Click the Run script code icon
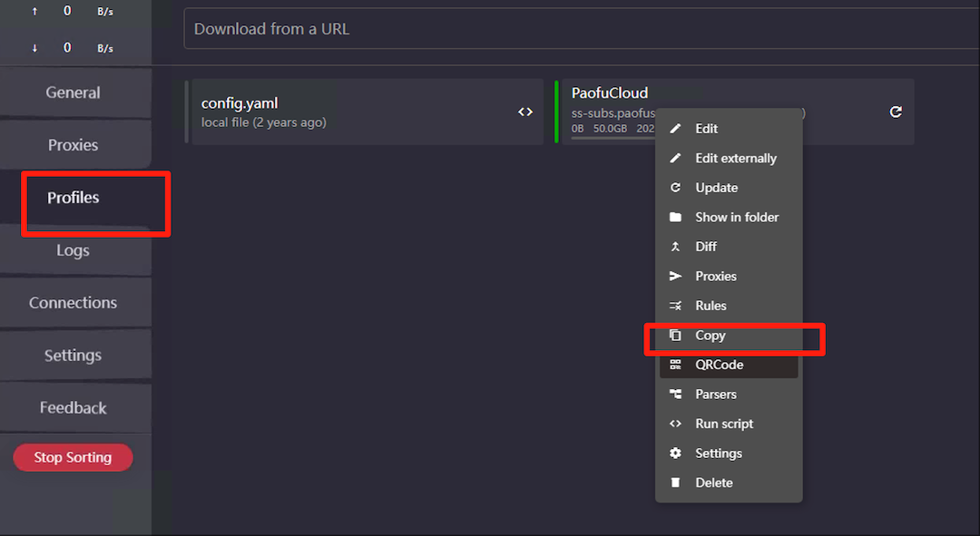Viewport: 980px width, 536px height. pyautogui.click(x=675, y=424)
